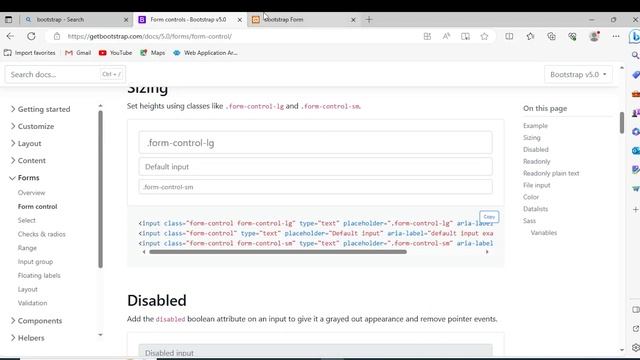Expand the Components section
The width and height of the screenshot is (640, 360).
pyautogui.click(x=36, y=320)
